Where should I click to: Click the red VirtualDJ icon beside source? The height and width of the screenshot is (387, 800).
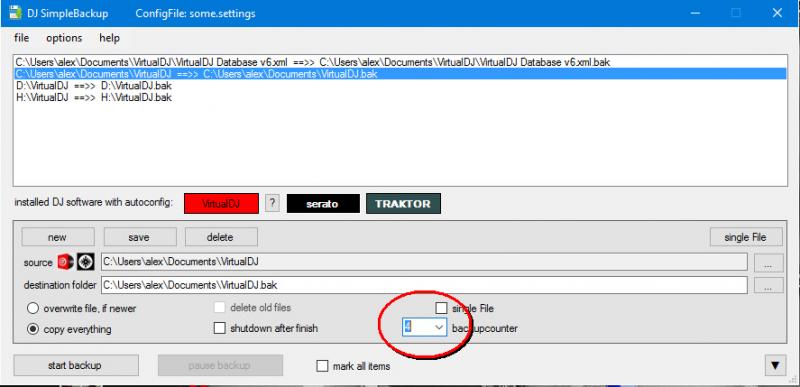click(66, 262)
